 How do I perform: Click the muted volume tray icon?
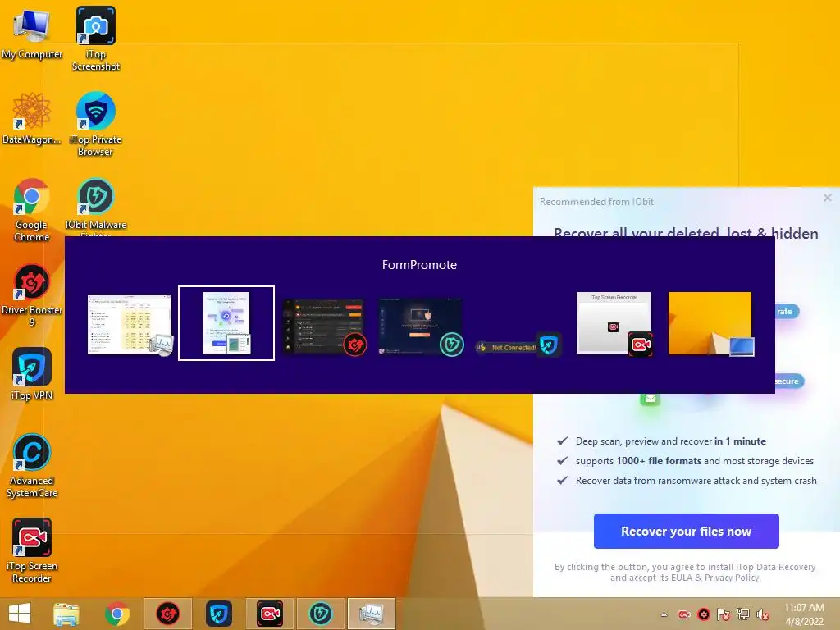coord(763,614)
